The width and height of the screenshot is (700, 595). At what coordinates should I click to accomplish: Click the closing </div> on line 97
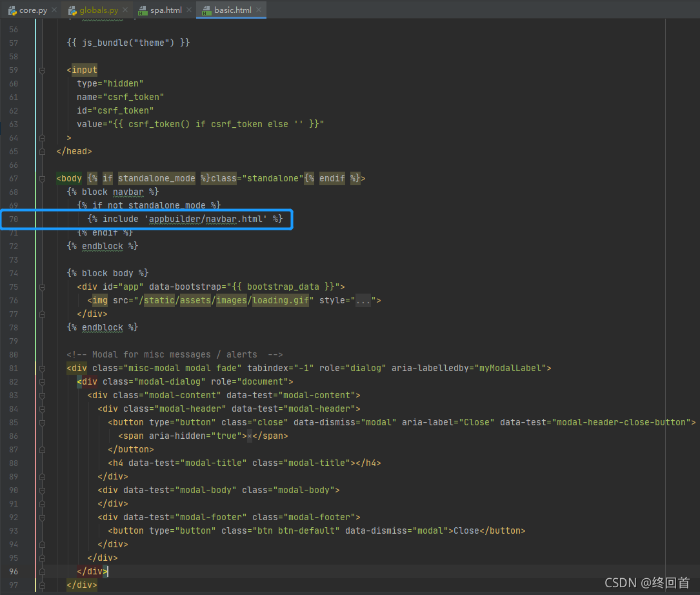(82, 585)
